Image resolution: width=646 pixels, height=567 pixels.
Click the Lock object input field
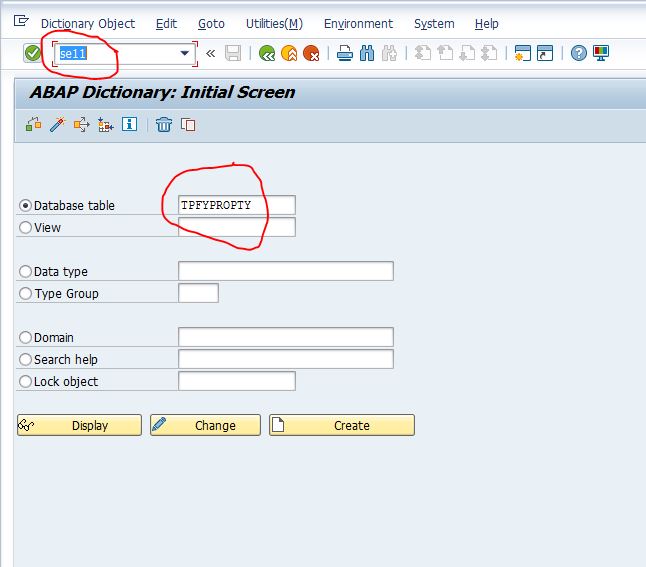(237, 381)
